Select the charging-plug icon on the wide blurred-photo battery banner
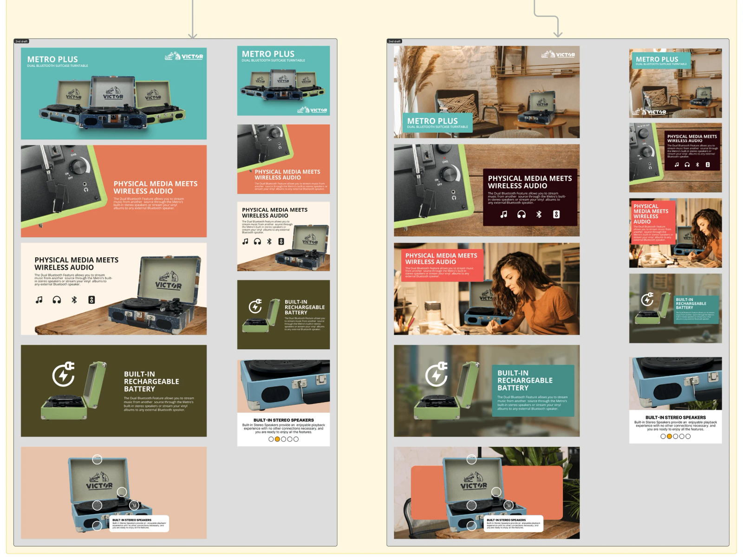The image size is (743, 560). [x=437, y=374]
